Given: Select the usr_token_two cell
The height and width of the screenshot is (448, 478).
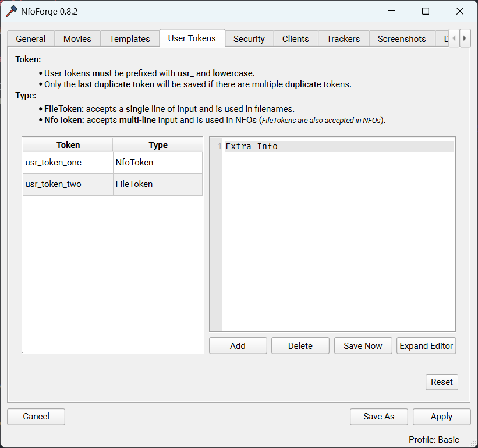Looking at the screenshot, I should 68,184.
